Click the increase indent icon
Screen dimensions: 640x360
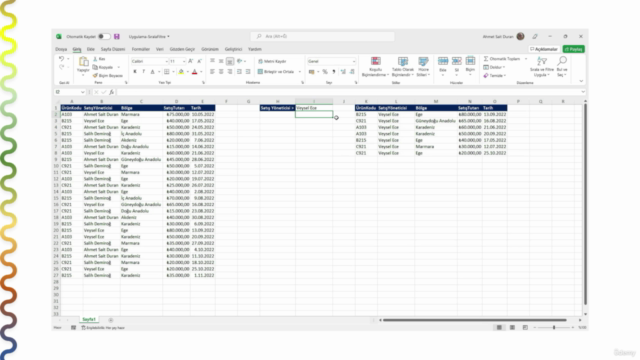pyautogui.click(x=248, y=72)
